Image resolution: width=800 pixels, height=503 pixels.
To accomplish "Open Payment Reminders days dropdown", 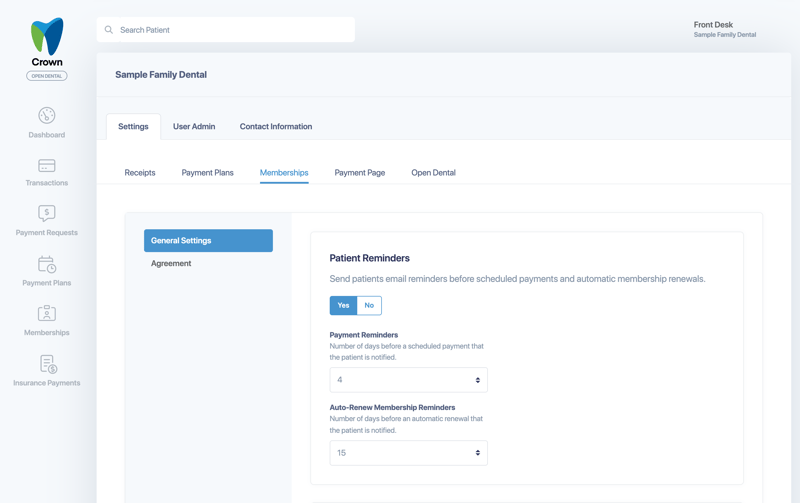I will point(409,380).
